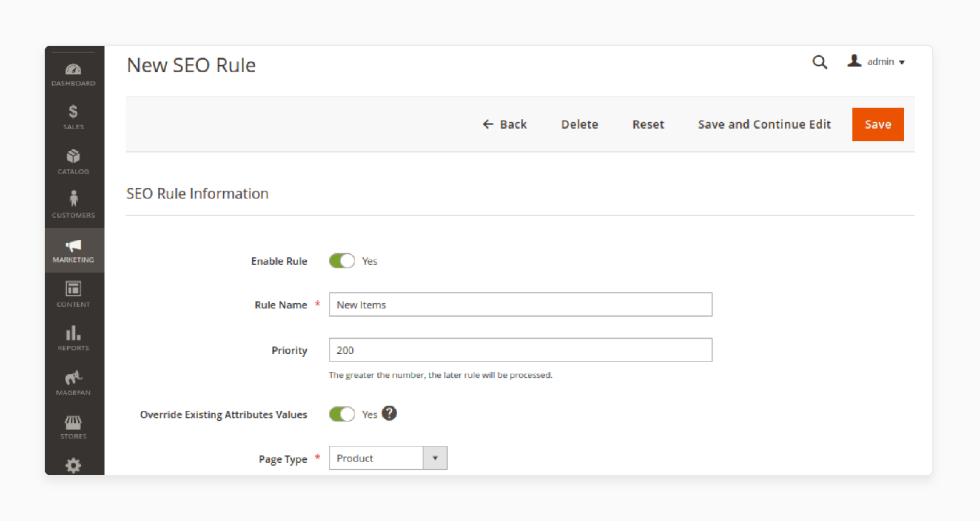980x521 pixels.
Task: Toggle Override Existing Attributes Values switch
Action: pyautogui.click(x=342, y=414)
